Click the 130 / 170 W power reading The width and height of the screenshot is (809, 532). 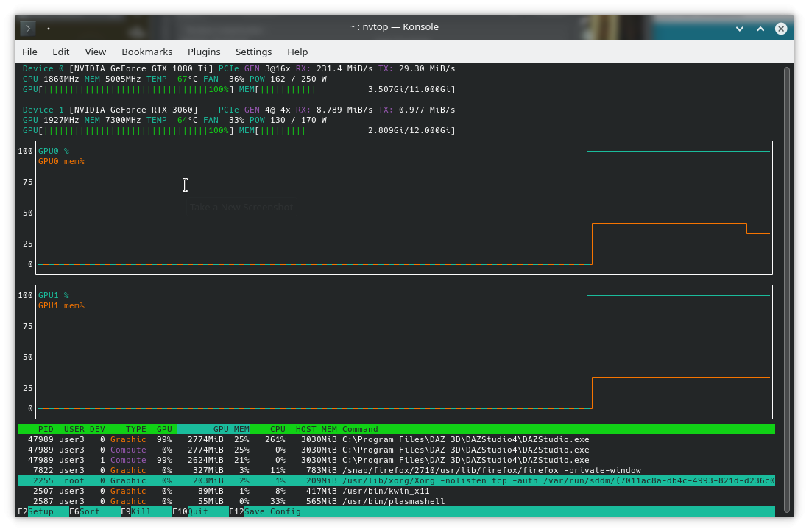point(298,120)
